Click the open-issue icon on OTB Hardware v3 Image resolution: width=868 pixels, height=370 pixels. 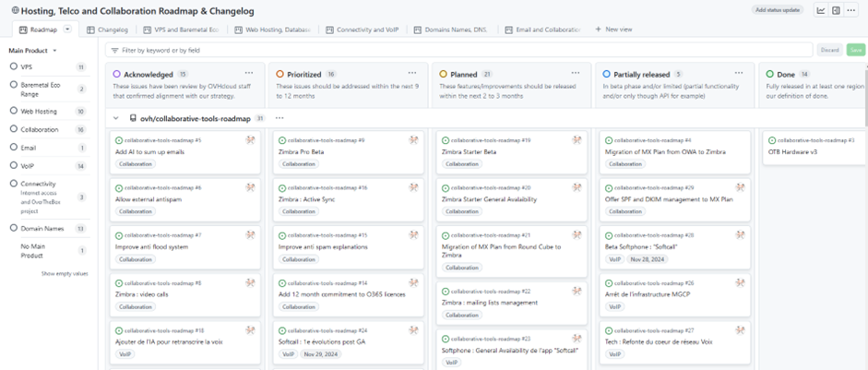click(772, 140)
